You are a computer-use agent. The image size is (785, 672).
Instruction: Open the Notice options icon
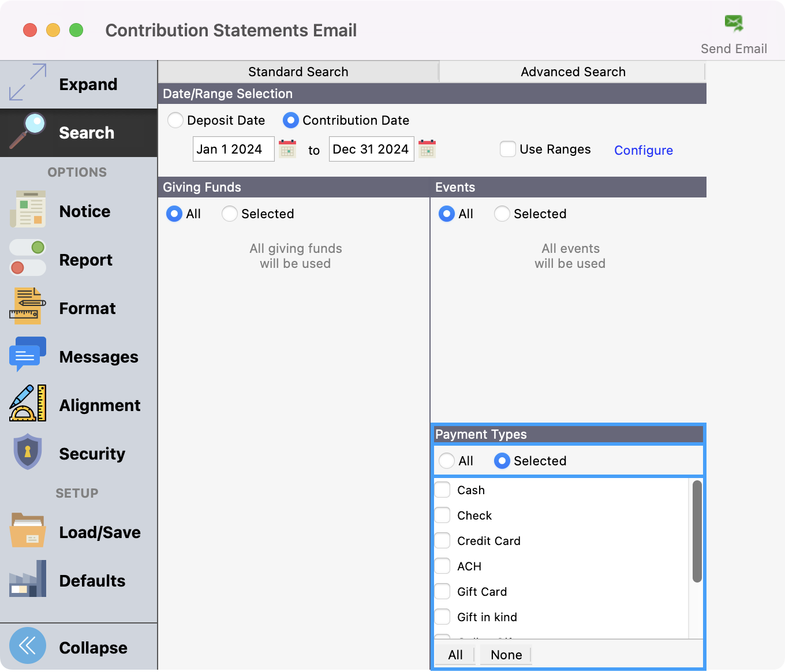[x=28, y=211]
